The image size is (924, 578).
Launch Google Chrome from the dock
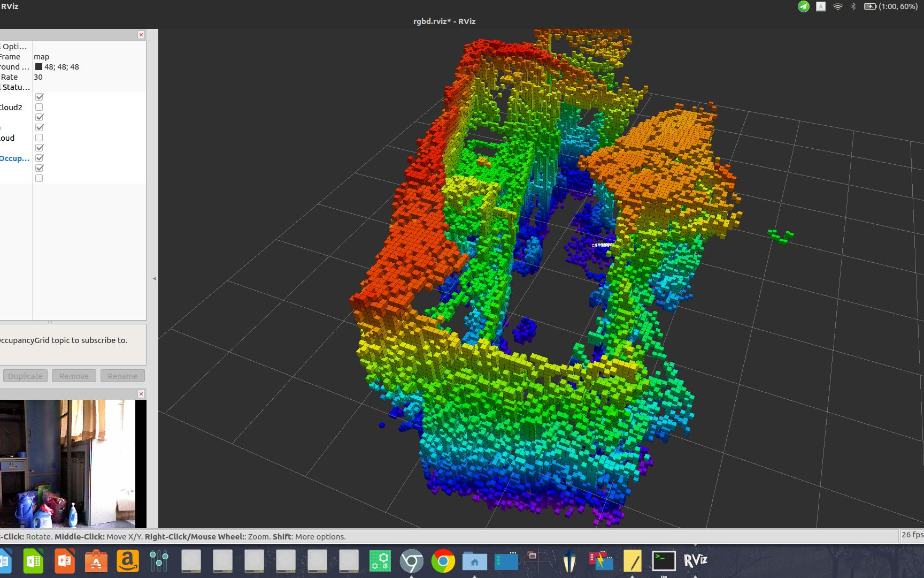(x=443, y=561)
